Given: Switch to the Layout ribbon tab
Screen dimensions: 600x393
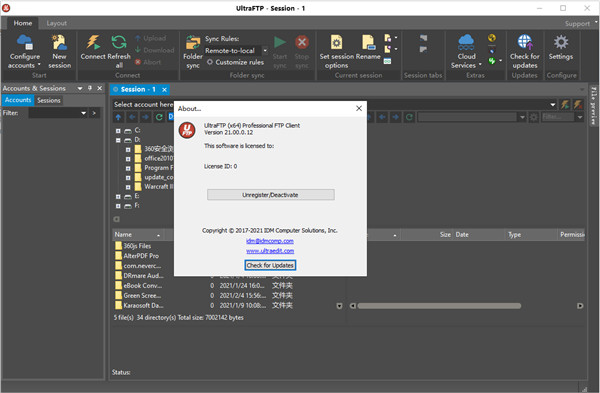Looking at the screenshot, I should [57, 23].
